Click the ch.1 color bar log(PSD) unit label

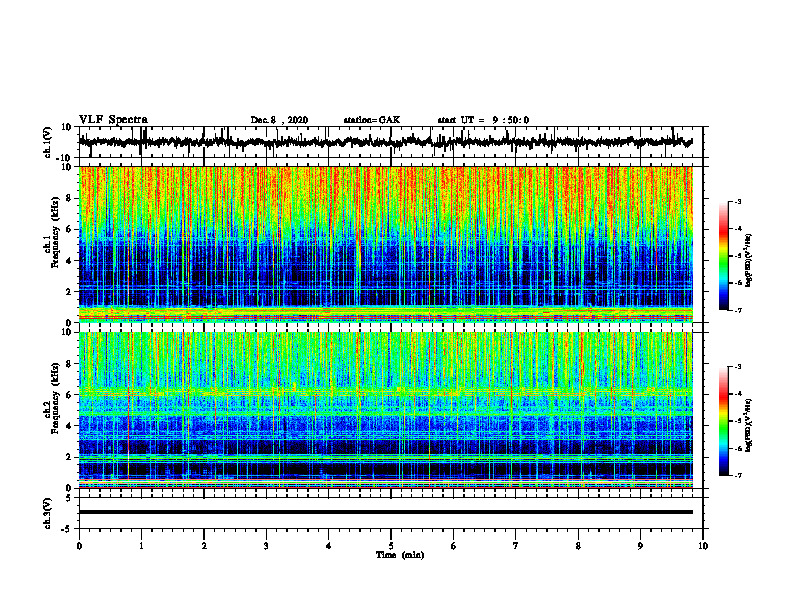749,260
